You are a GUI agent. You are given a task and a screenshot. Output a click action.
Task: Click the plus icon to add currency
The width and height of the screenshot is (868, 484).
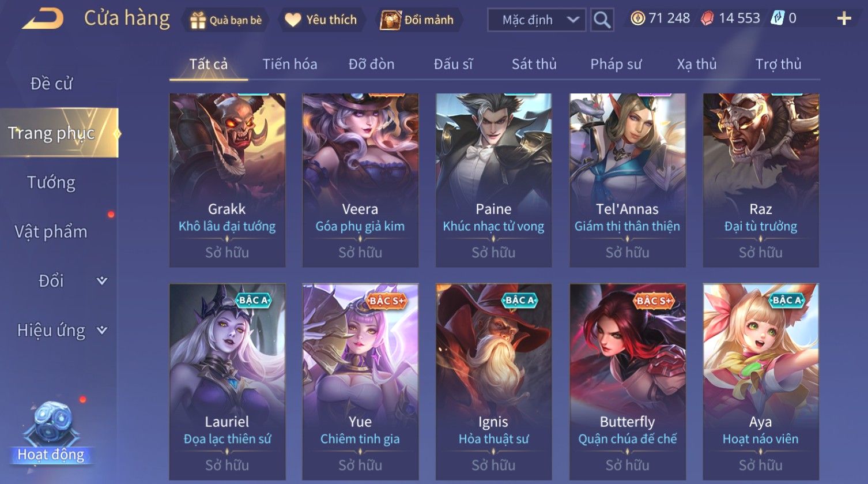(844, 19)
